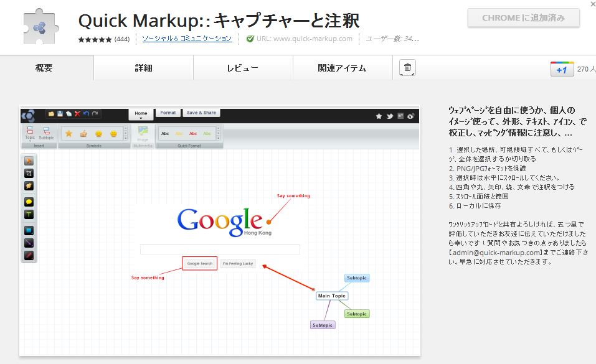The height and width of the screenshot is (364, 596).
Task: Select the orange arrow pointer tool
Action: click(x=29, y=161)
